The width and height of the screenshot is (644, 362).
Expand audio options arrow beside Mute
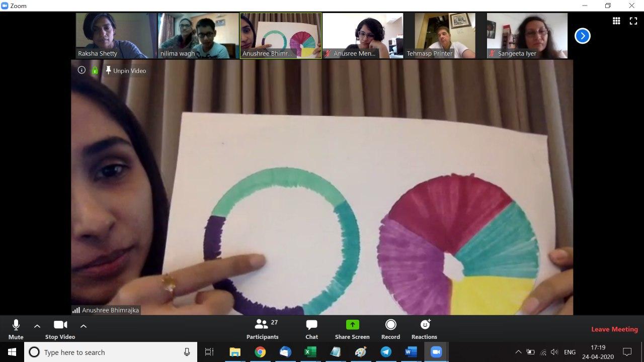coord(37,326)
